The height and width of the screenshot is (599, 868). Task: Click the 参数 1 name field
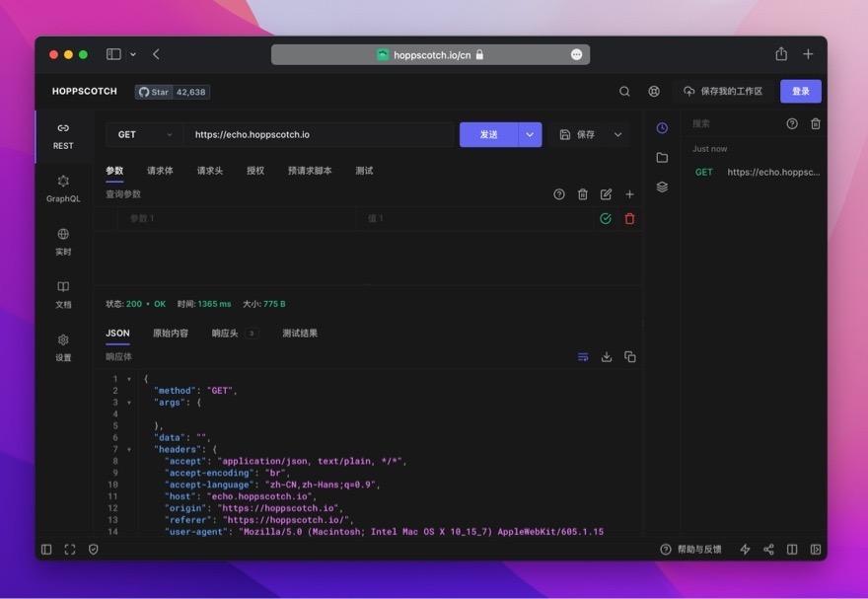pos(237,219)
